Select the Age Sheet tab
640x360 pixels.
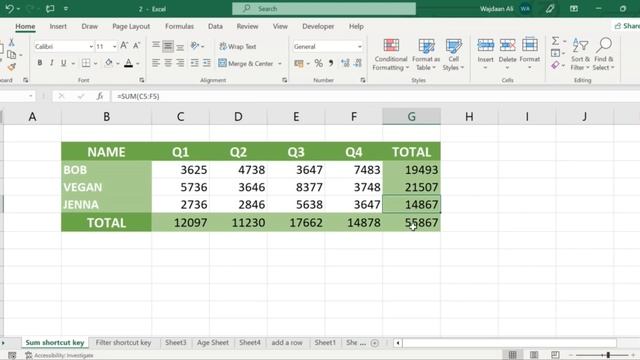(213, 342)
